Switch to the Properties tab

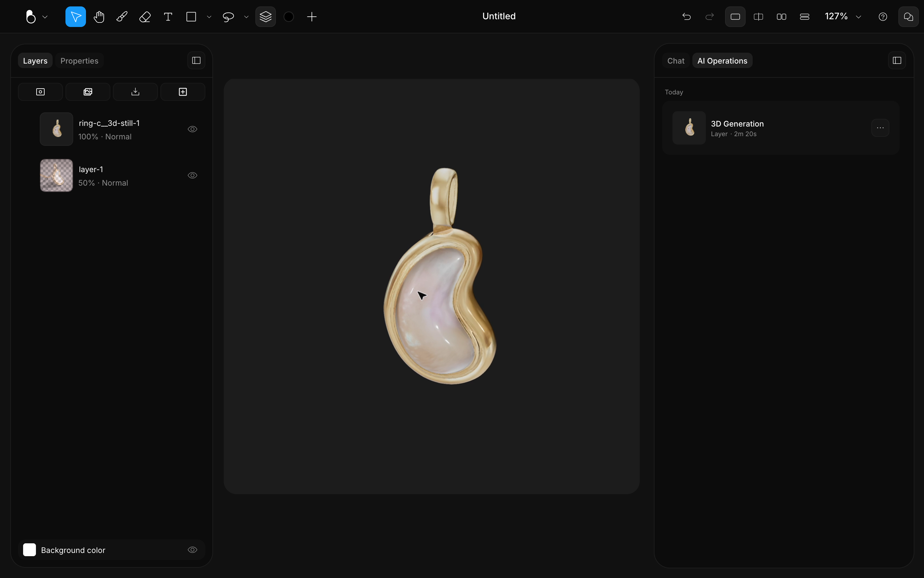[80, 61]
